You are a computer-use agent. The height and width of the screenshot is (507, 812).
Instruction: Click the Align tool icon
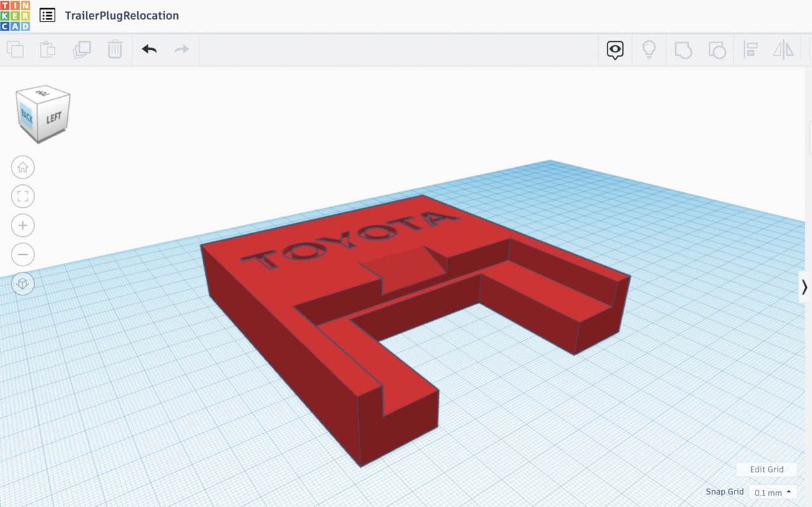tap(750, 50)
